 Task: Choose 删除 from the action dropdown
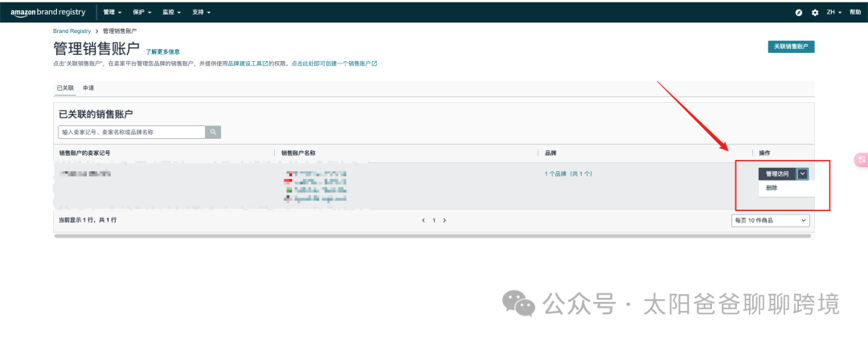pos(772,188)
